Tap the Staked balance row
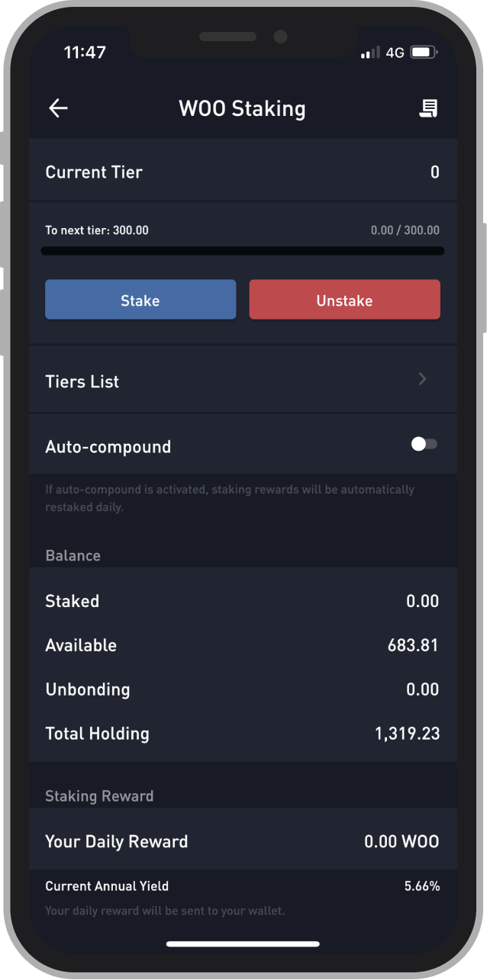The width and height of the screenshot is (487, 980). (x=243, y=601)
